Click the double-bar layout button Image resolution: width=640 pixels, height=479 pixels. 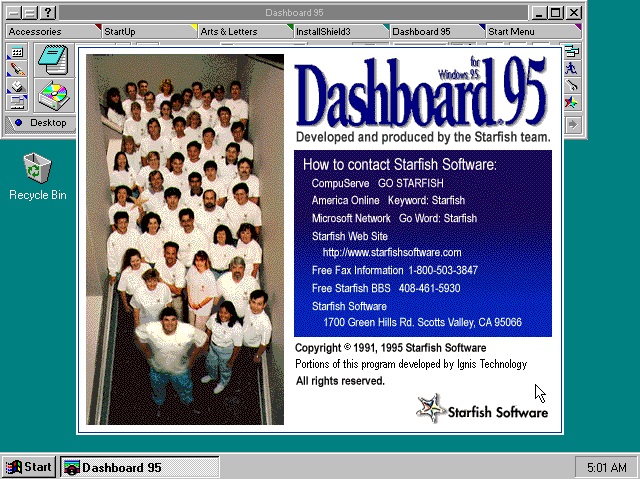click(31, 13)
